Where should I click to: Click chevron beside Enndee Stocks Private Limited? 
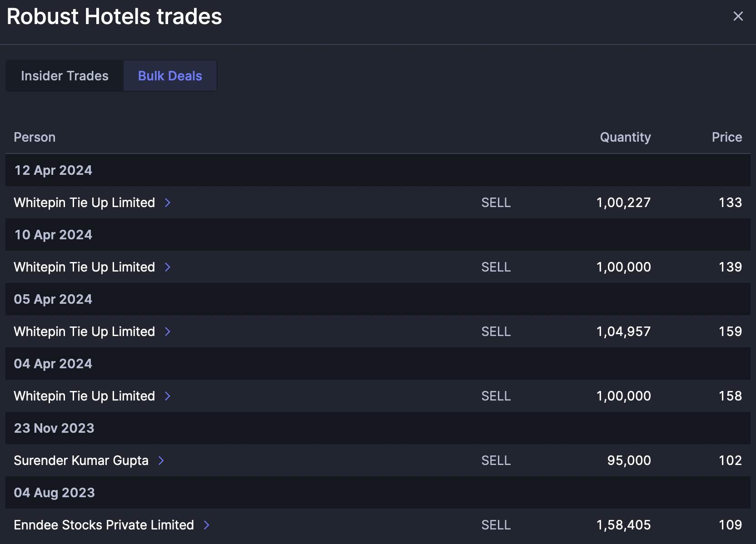[x=207, y=525]
